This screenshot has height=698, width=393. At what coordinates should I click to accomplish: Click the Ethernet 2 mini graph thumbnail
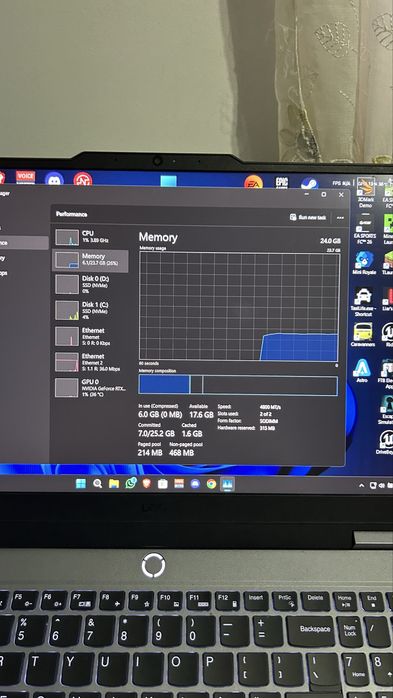point(67,362)
